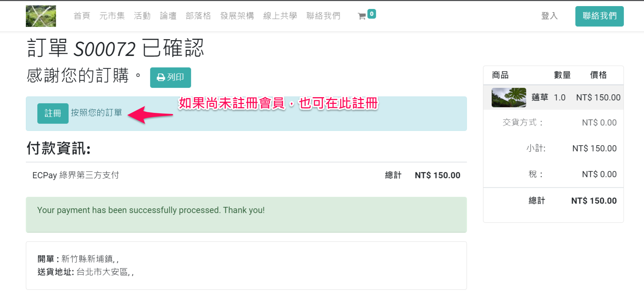644x295 pixels.
Task: Click the 按照您的訂單 text beside 註冊
Action: pos(96,113)
